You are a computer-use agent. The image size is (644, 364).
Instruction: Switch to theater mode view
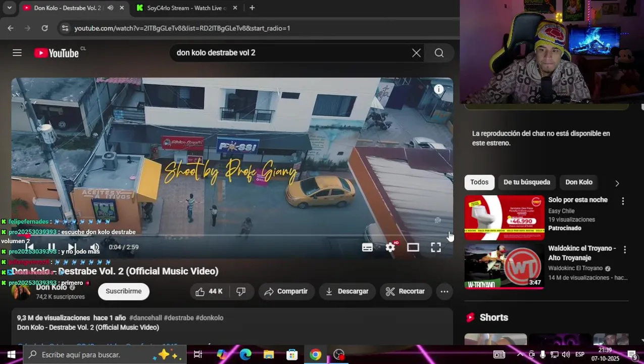pyautogui.click(x=413, y=247)
